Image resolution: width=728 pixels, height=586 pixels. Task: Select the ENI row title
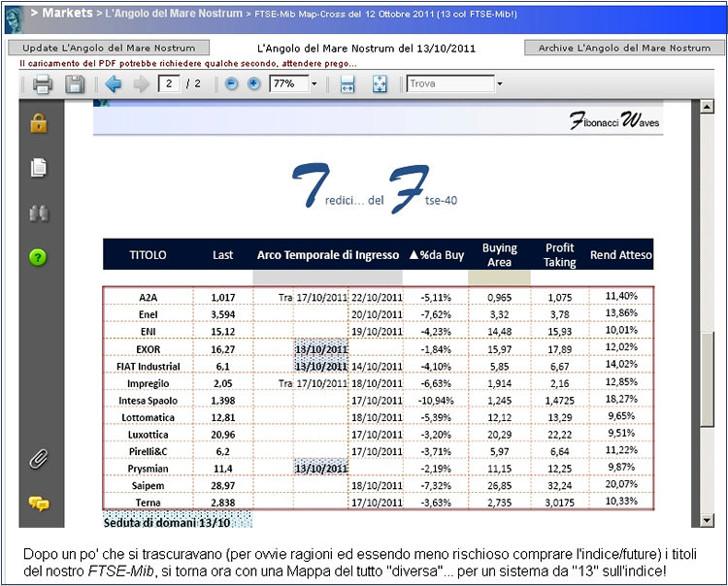[x=149, y=332]
